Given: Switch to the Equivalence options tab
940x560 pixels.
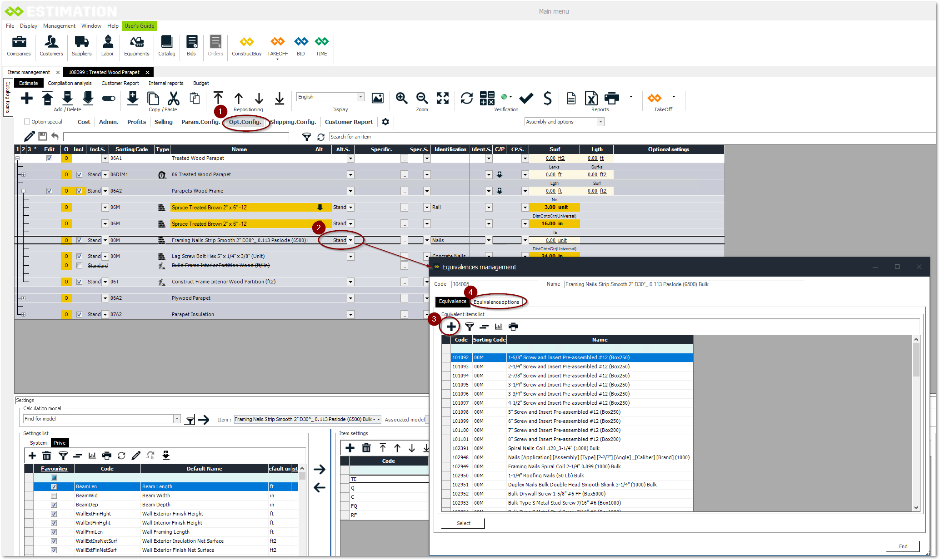Looking at the screenshot, I should (496, 302).
